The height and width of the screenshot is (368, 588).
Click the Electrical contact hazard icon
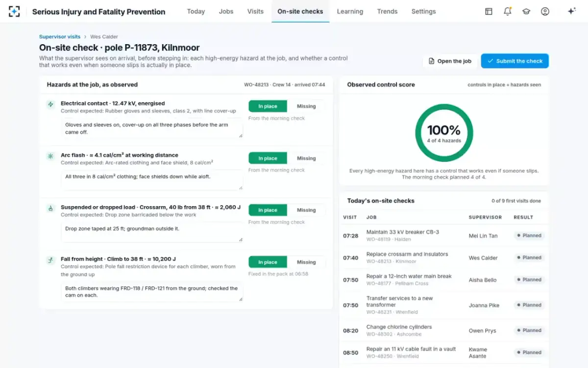[x=50, y=104]
